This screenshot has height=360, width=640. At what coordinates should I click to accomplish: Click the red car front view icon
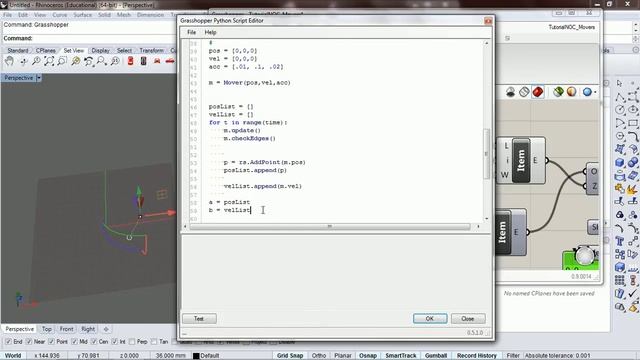point(157,61)
